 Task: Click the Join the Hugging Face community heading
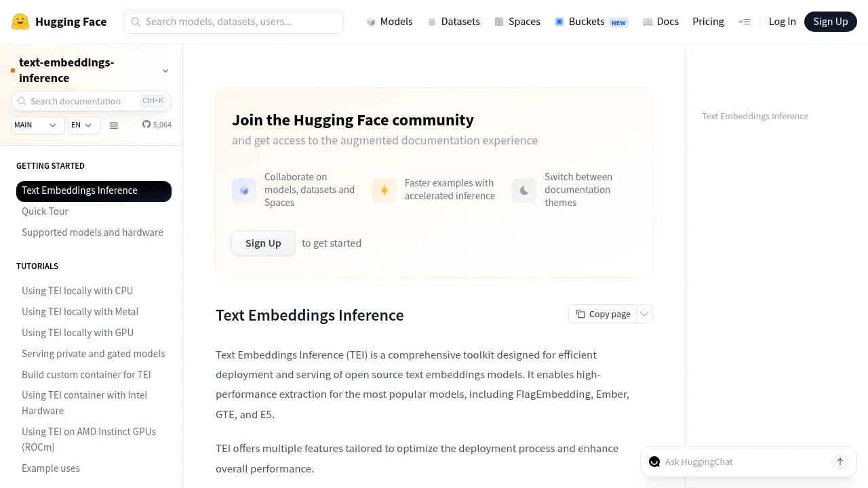click(353, 120)
